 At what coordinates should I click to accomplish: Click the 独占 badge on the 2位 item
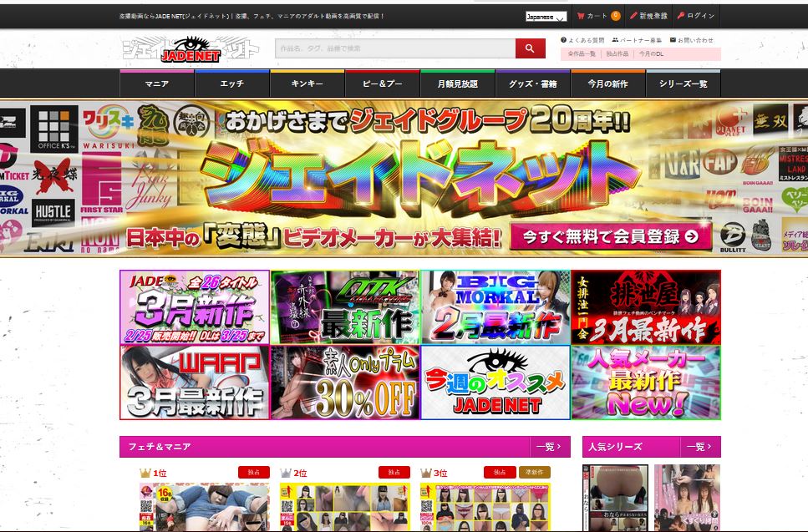394,472
